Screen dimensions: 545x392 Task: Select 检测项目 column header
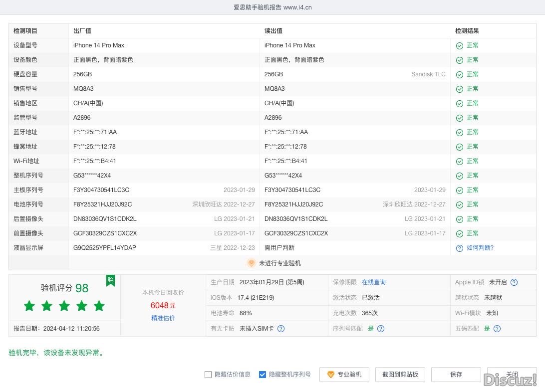25,30
